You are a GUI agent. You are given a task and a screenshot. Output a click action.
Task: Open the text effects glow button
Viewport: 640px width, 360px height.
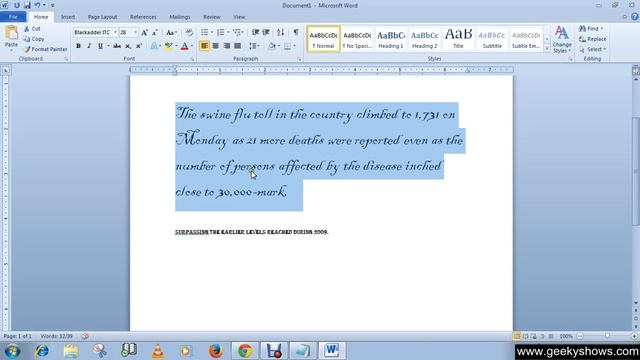[x=154, y=46]
